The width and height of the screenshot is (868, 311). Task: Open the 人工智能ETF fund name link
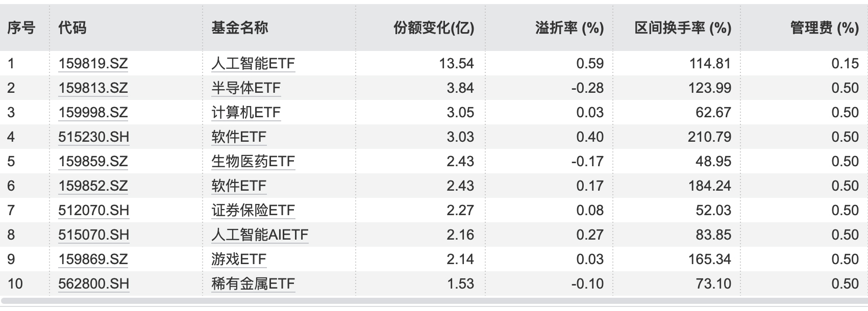253,63
